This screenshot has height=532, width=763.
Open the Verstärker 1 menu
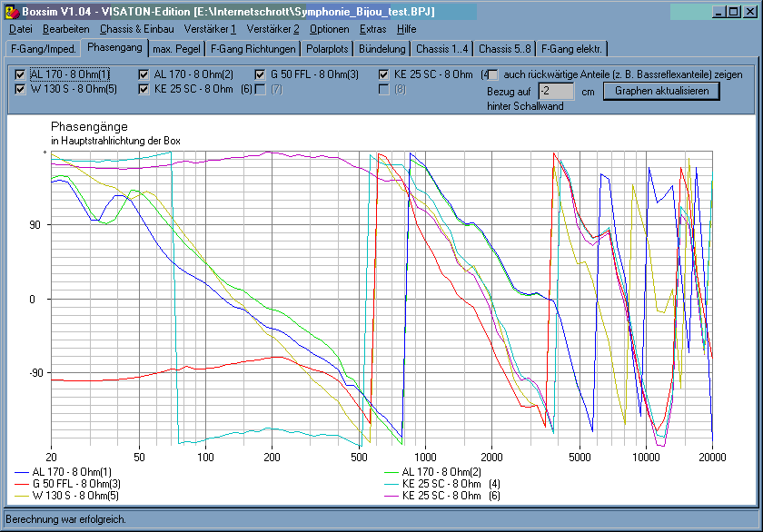(210, 29)
